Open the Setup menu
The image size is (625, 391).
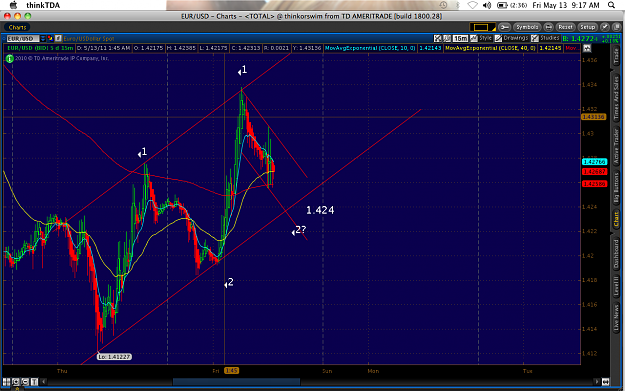pyautogui.click(x=588, y=27)
